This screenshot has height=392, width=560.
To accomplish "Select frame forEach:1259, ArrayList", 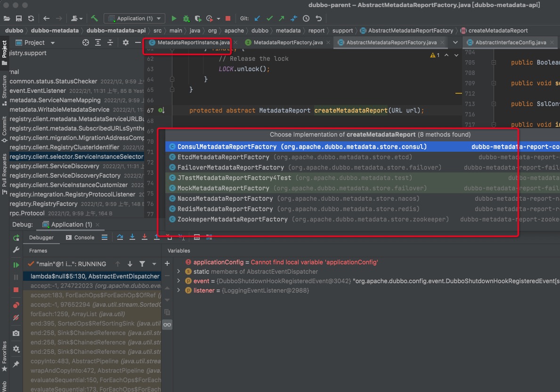I will point(92,314).
